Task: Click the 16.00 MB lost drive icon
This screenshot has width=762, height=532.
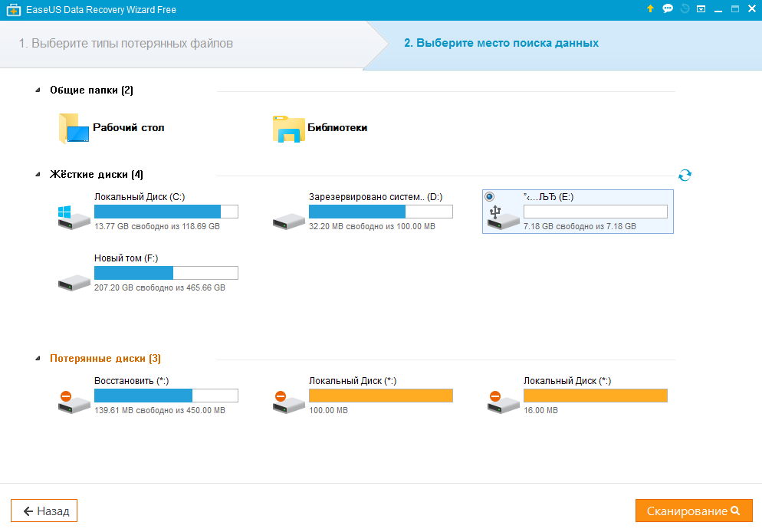Action: (504, 402)
